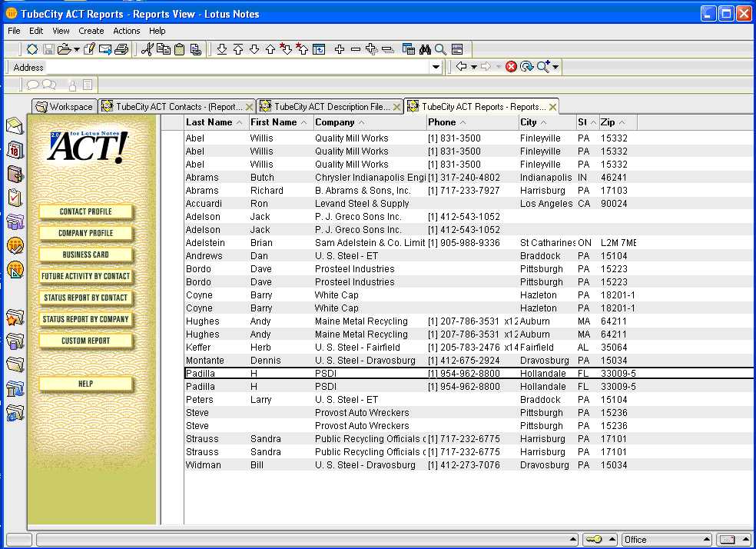Screen dimensions: 756x549
Task: Click the Send mail envelope icon
Action: point(105,49)
